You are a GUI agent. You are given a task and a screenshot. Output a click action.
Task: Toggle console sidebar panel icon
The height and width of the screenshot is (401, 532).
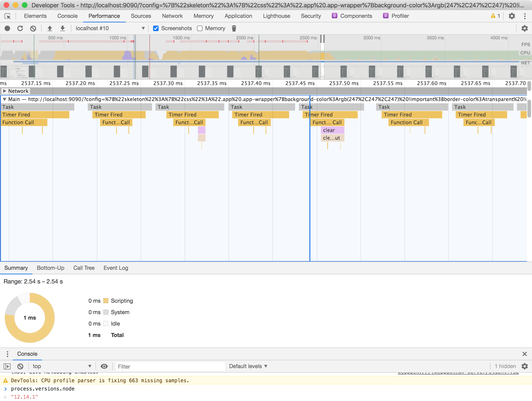pyautogui.click(x=7, y=366)
